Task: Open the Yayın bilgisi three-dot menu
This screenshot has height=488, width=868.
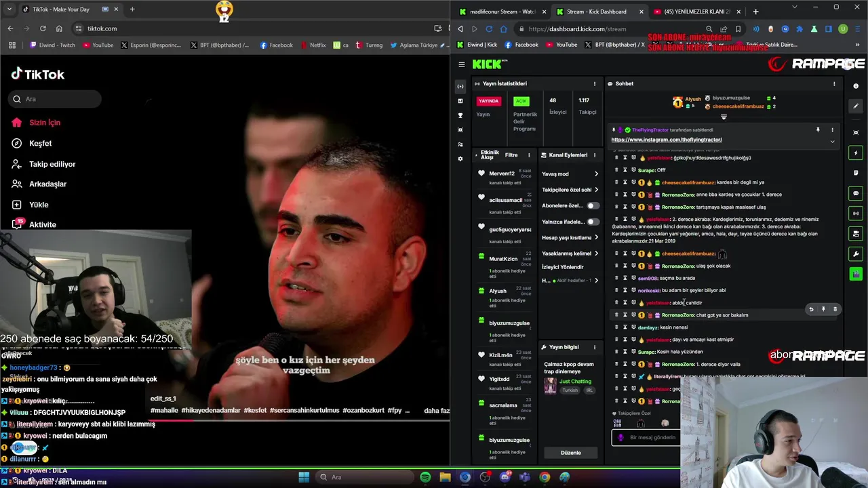Action: [x=595, y=347]
